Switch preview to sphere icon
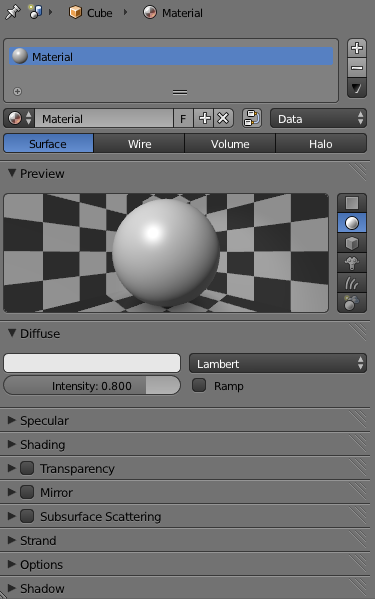 pyautogui.click(x=352, y=223)
